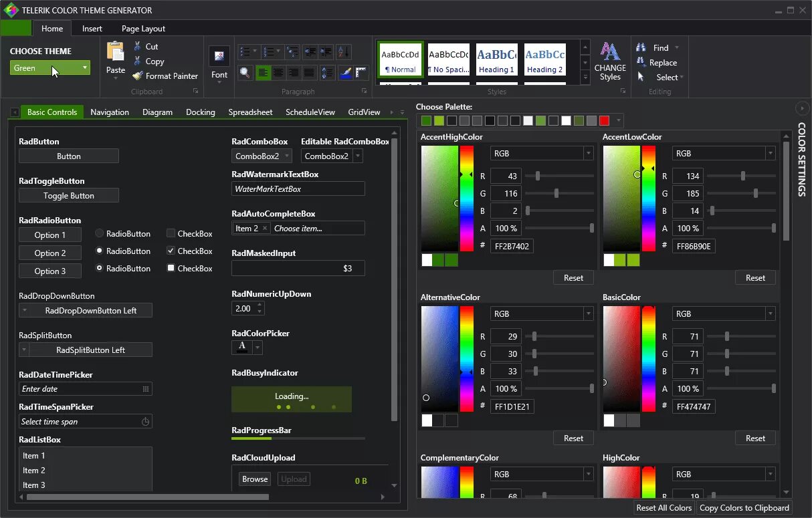
Task: Open the Editable RadComboBox dropdown arrow
Action: pyautogui.click(x=358, y=156)
